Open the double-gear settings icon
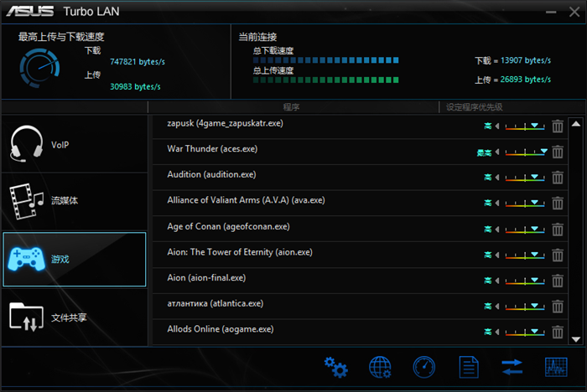 click(336, 367)
